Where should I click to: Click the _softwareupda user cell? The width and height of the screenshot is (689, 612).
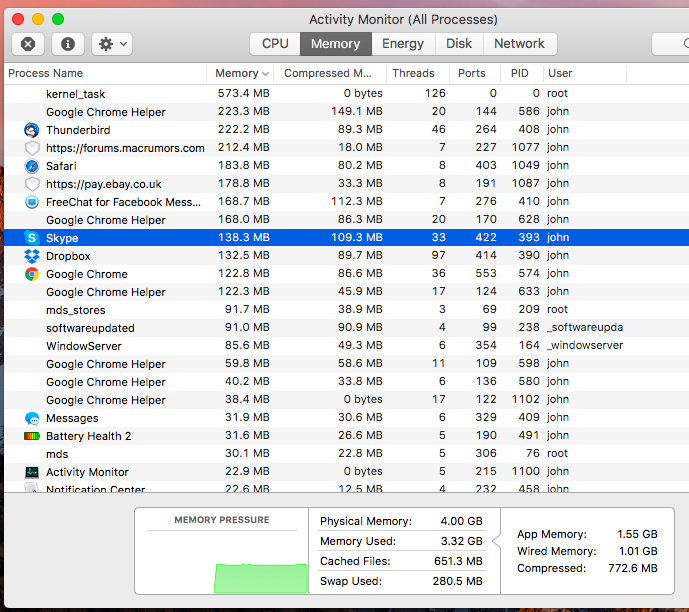585,328
